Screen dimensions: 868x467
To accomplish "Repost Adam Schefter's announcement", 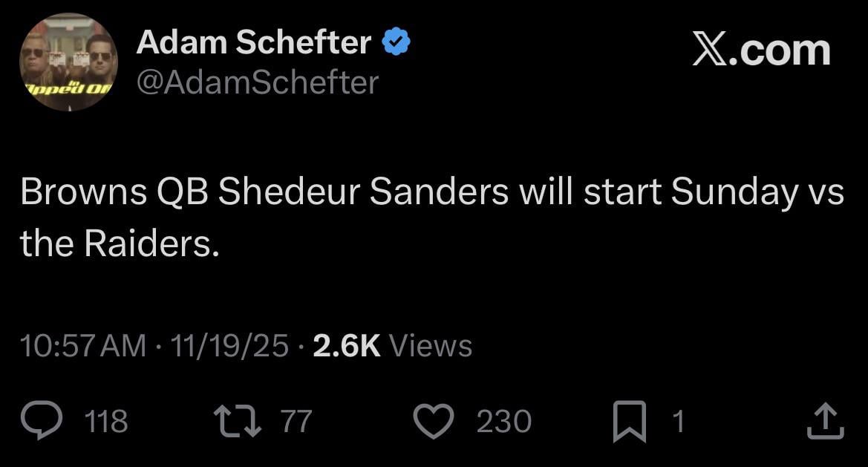I will point(238,419).
